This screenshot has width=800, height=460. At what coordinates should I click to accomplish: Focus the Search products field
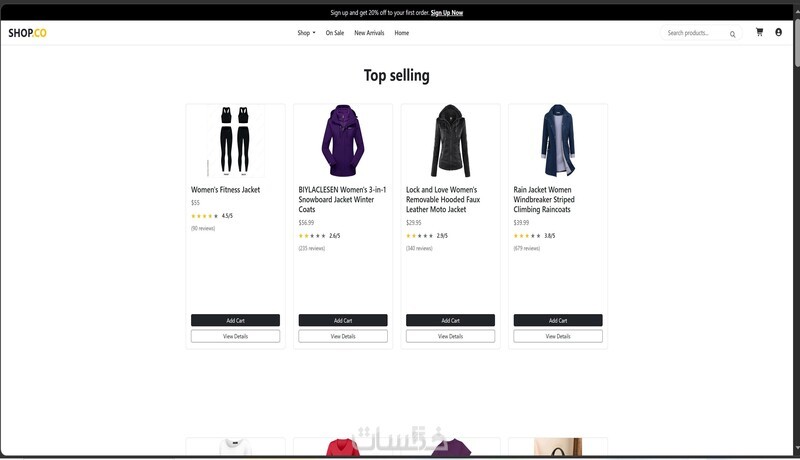(695, 33)
